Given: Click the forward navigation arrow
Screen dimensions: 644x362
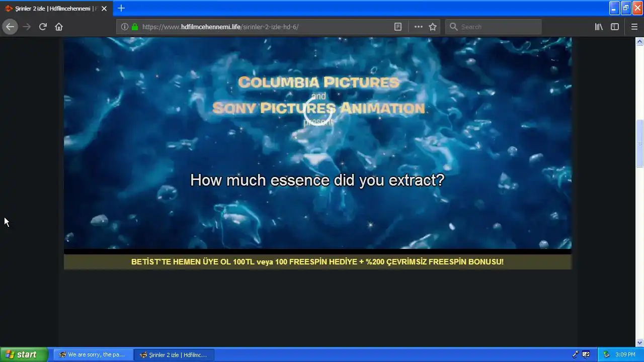Looking at the screenshot, I should [x=27, y=27].
